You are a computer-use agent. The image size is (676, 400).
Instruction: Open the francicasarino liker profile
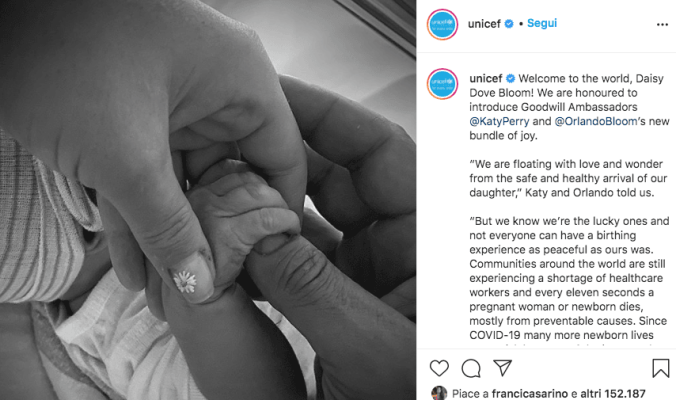pyautogui.click(x=530, y=394)
